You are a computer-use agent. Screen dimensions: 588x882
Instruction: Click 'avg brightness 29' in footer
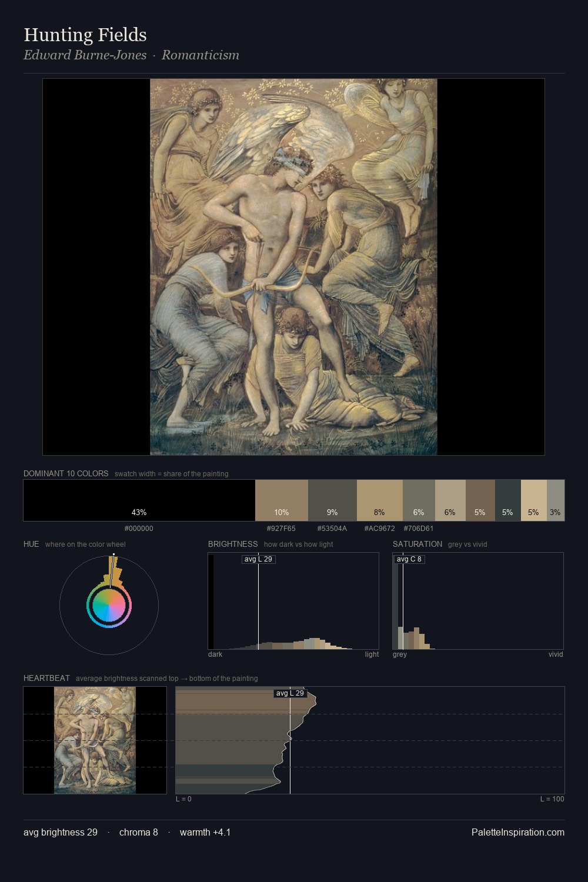click(61, 832)
